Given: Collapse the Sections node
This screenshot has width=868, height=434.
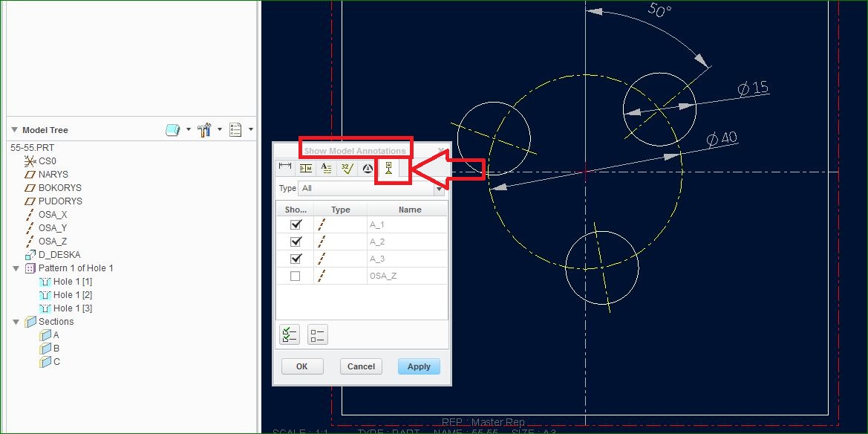Looking at the screenshot, I should (x=16, y=322).
